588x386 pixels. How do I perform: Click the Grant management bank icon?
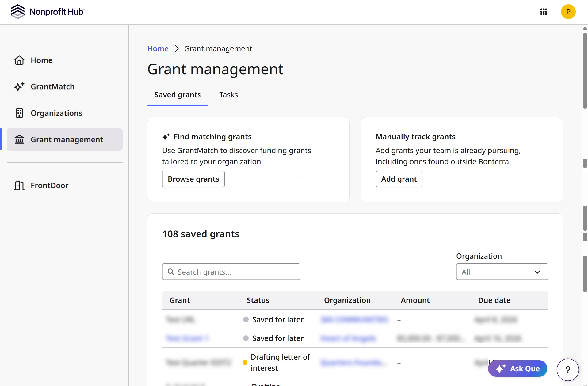[x=19, y=139]
